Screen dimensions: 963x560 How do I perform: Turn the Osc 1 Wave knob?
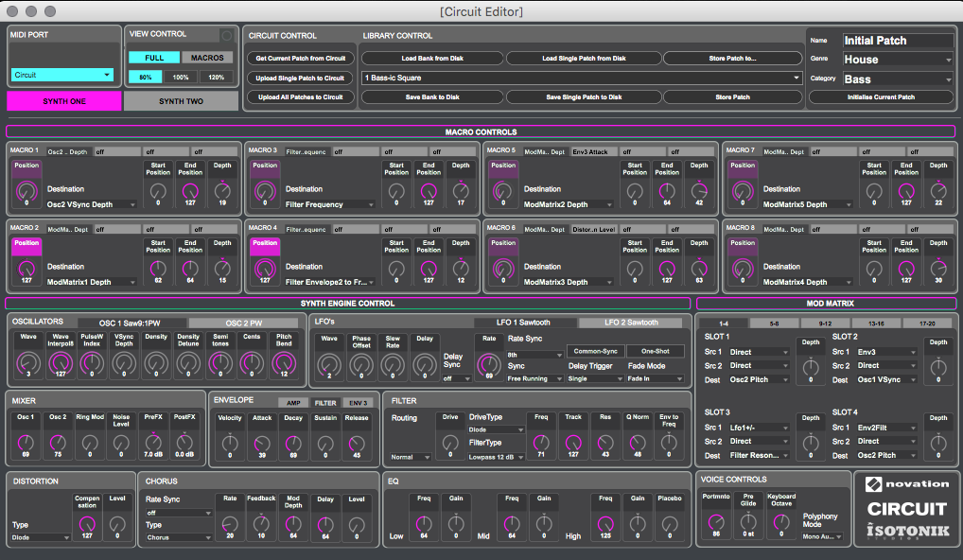pyautogui.click(x=26, y=360)
